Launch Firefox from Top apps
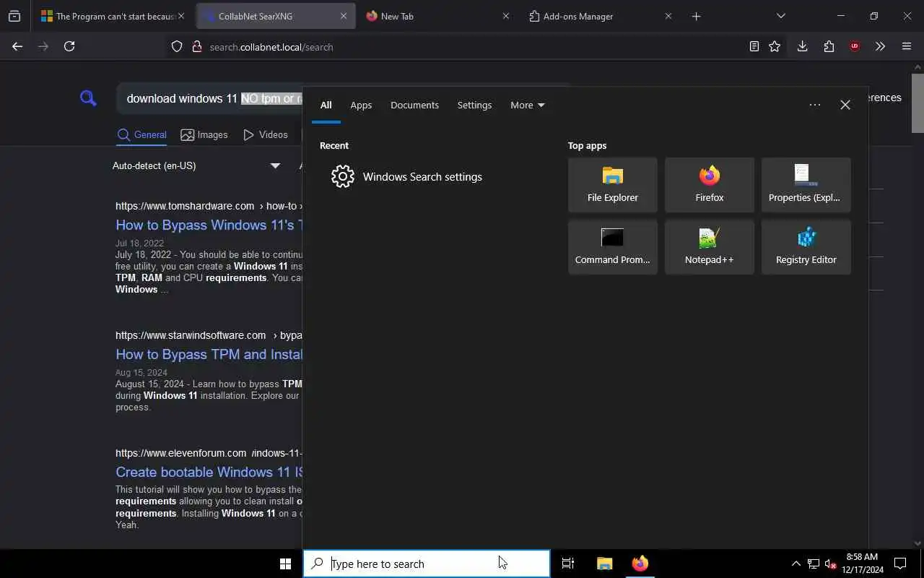The width and height of the screenshot is (924, 578). 709,185
